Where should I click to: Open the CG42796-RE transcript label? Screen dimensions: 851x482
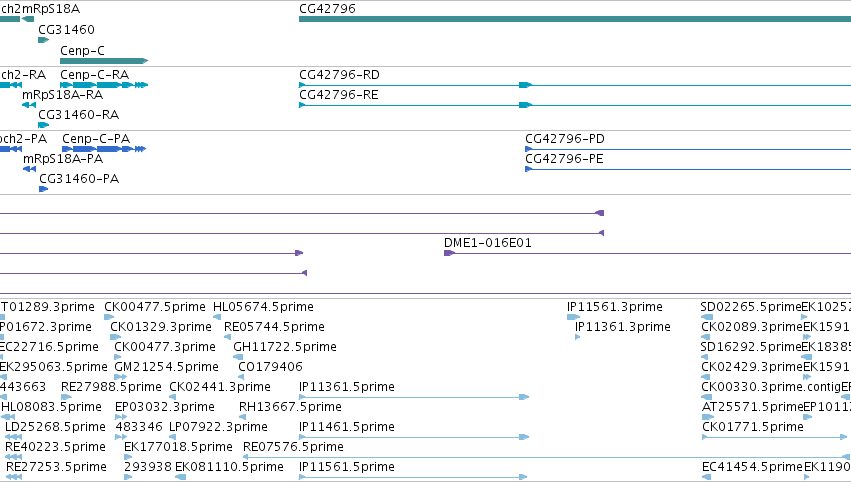[339, 95]
